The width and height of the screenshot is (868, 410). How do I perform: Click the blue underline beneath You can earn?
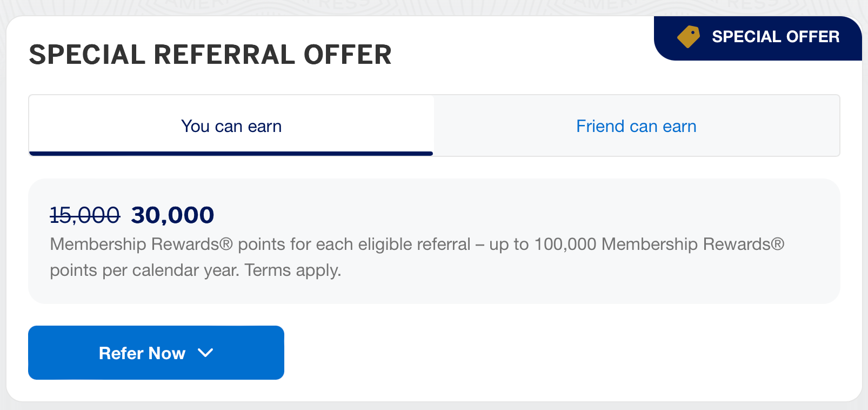pos(231,154)
